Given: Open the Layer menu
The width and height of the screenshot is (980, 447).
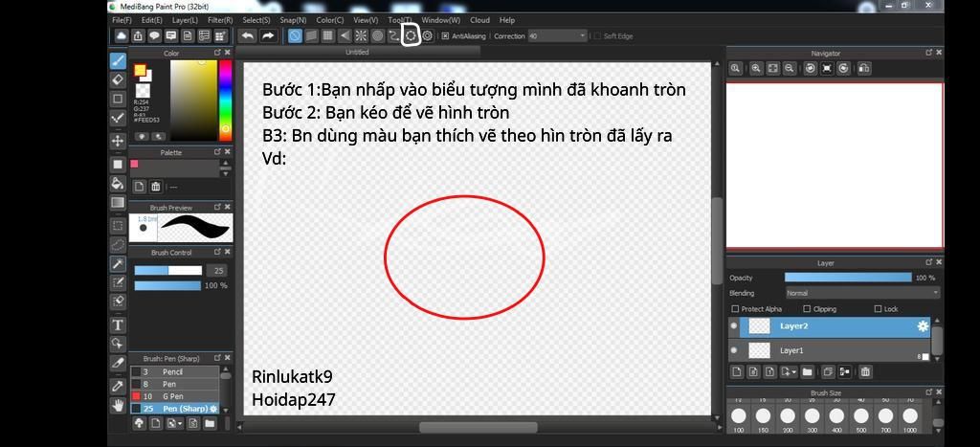Looking at the screenshot, I should 185,20.
